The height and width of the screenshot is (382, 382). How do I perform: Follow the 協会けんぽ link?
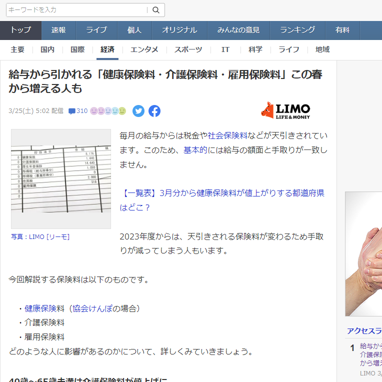pos(92,309)
